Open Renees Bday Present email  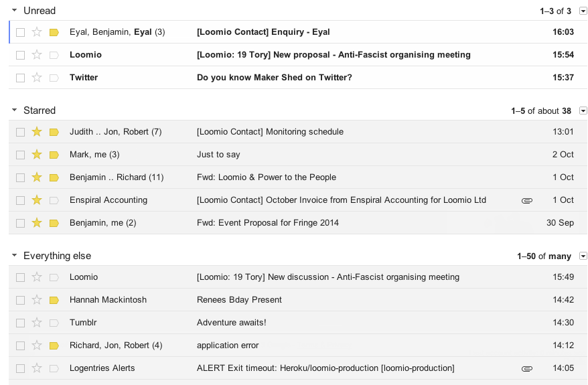click(x=239, y=300)
